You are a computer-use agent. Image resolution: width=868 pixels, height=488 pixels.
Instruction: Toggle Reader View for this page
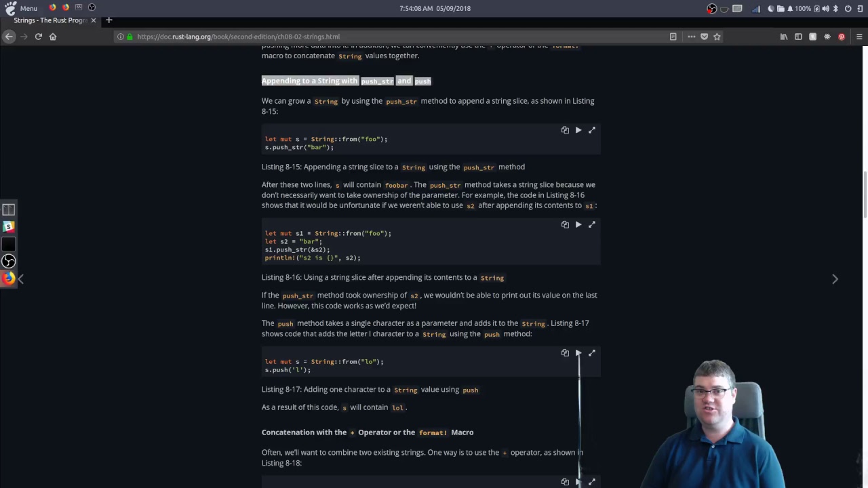tap(673, 37)
